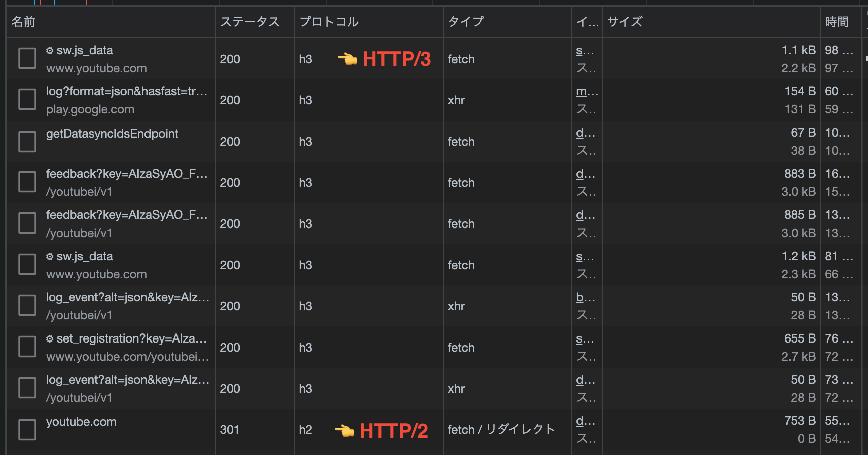Screen dimensions: 868x455
Task: Open the youtube.com redirect request
Action: click(x=81, y=422)
